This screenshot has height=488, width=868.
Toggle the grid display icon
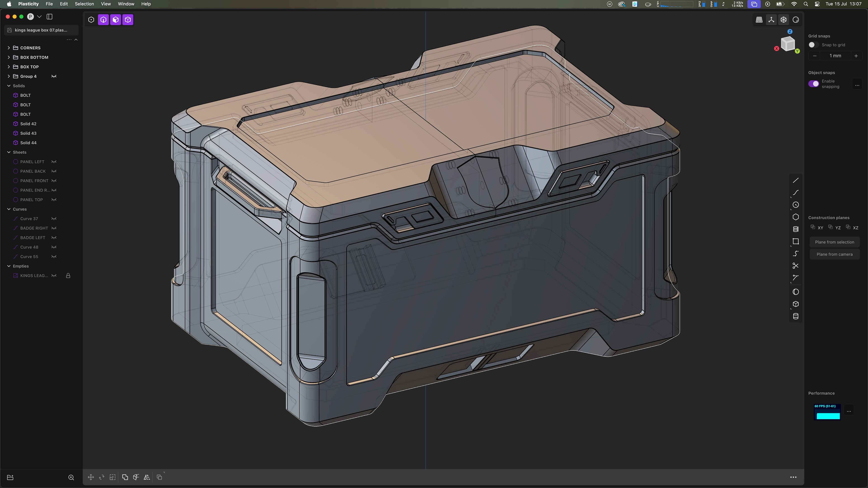point(759,19)
